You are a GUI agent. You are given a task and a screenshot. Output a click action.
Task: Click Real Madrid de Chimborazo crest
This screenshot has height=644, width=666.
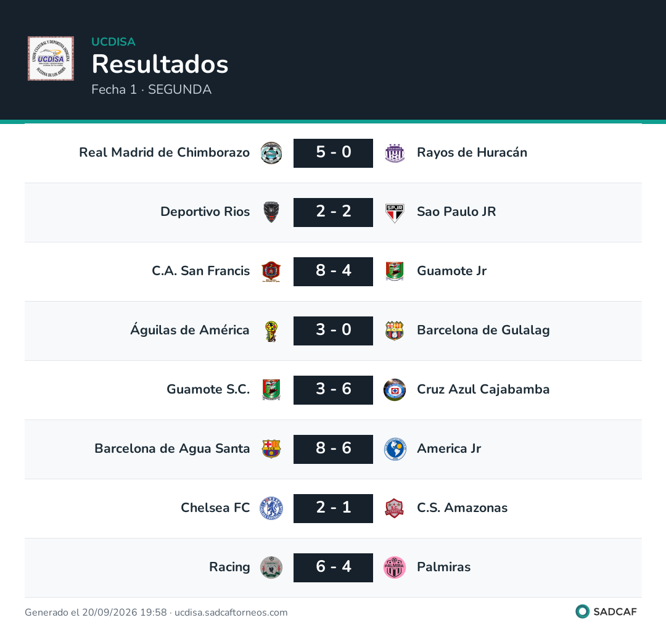coord(271,153)
